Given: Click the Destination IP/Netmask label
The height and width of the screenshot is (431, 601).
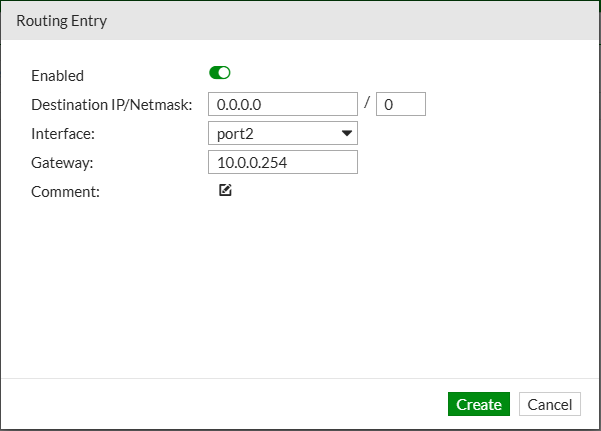Looking at the screenshot, I should point(112,105).
